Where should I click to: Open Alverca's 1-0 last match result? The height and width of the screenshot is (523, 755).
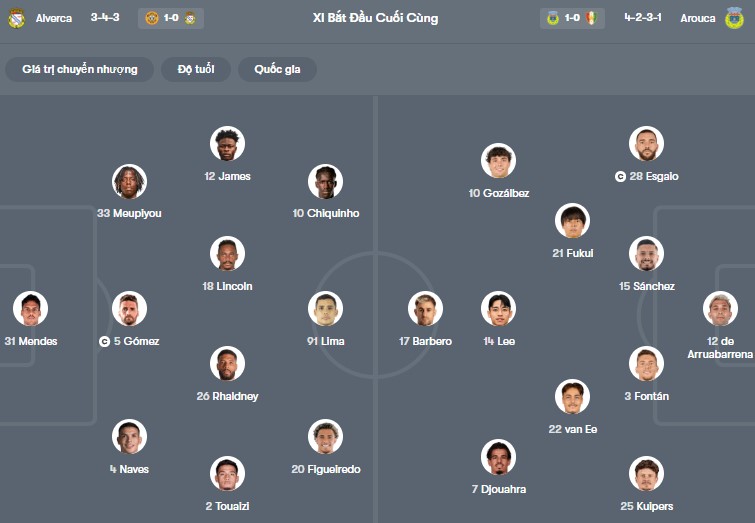170,19
